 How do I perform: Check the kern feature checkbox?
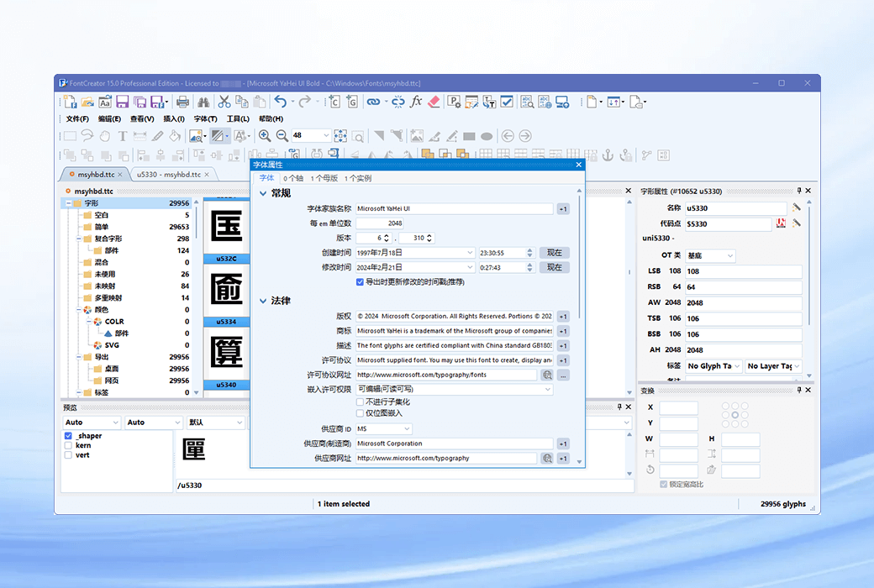coord(68,445)
